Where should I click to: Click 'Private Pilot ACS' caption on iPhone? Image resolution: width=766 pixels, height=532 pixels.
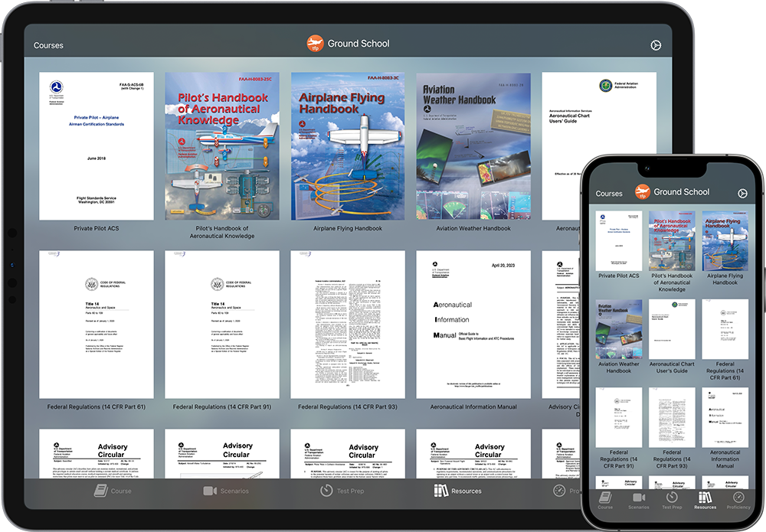619,276
